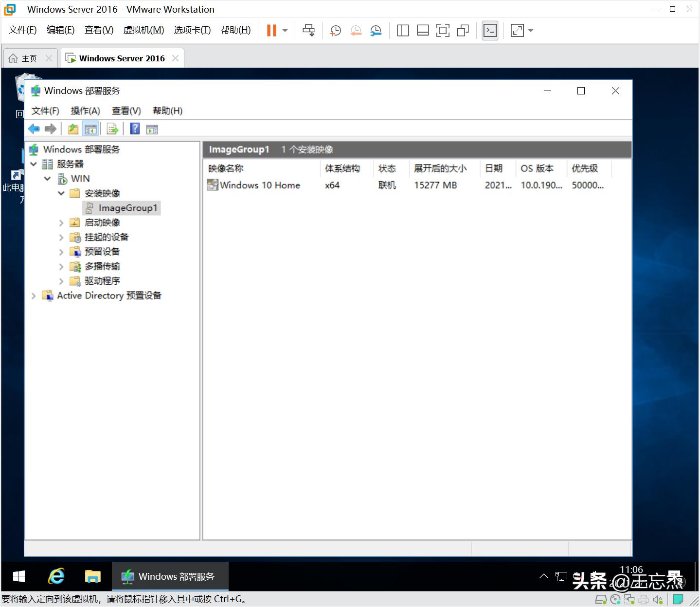Take a snapshot of the virtual machine
This screenshot has height=607, width=700.
[335, 30]
